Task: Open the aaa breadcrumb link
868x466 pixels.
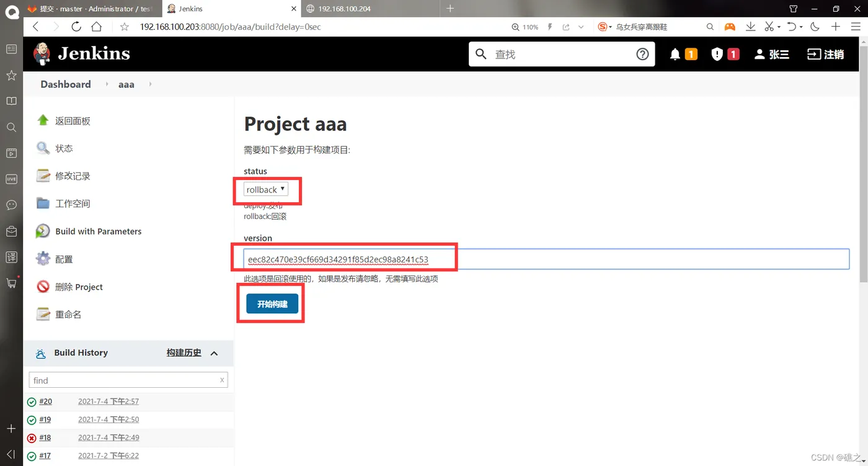Action: point(126,84)
